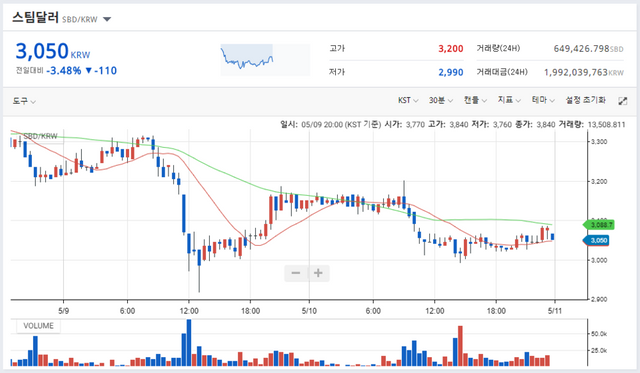Click the low price 2,990
Screen dimensions: 640x373
coord(451,73)
